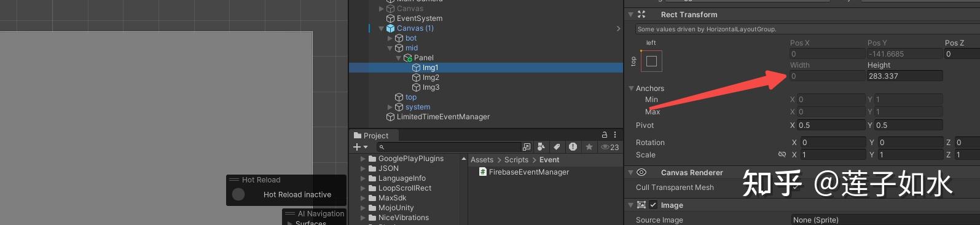Click the Hot Reload inactive status circle
This screenshot has height=225, width=980.
239,194
